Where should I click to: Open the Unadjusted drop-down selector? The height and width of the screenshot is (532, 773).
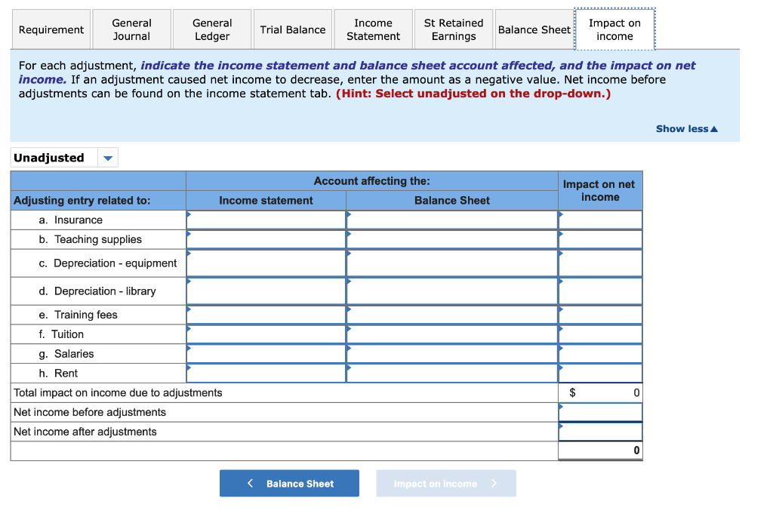click(x=107, y=157)
